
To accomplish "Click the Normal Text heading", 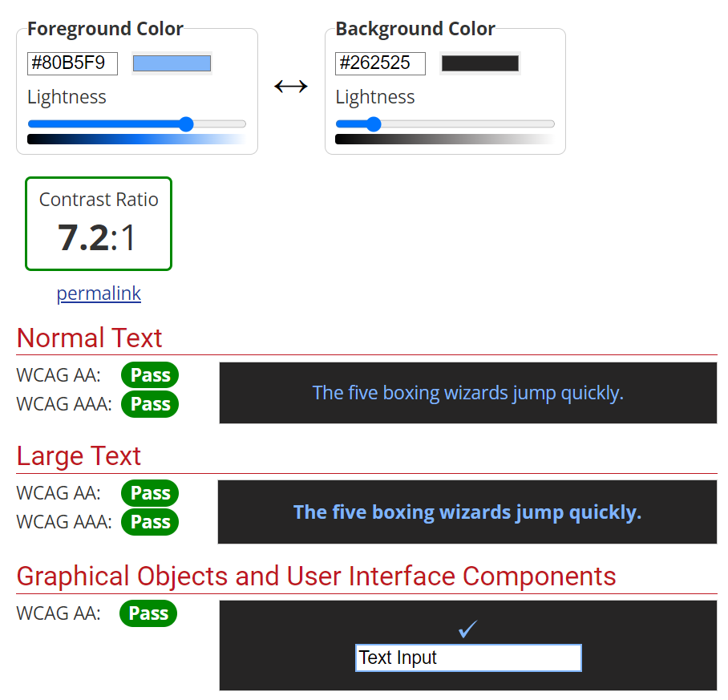I will [x=89, y=338].
